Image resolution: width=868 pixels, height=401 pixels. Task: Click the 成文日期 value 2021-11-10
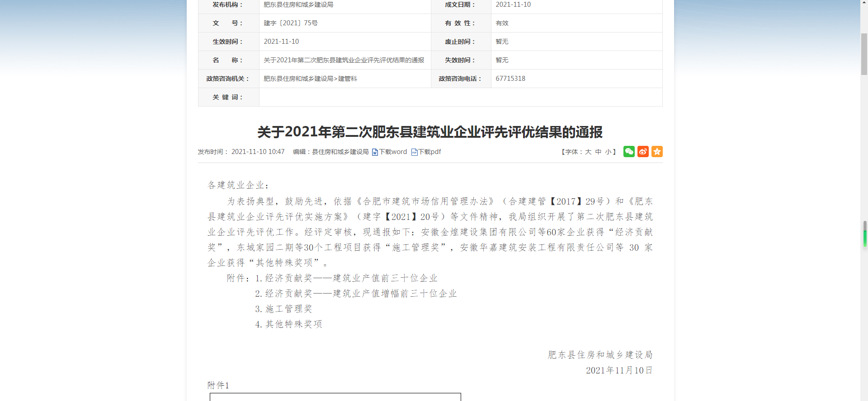pyautogui.click(x=513, y=5)
